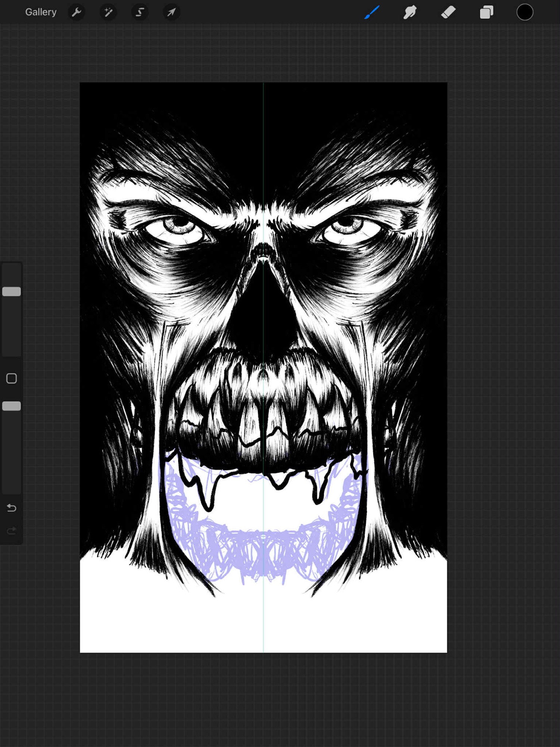Open the Actions wrench menu

click(77, 12)
